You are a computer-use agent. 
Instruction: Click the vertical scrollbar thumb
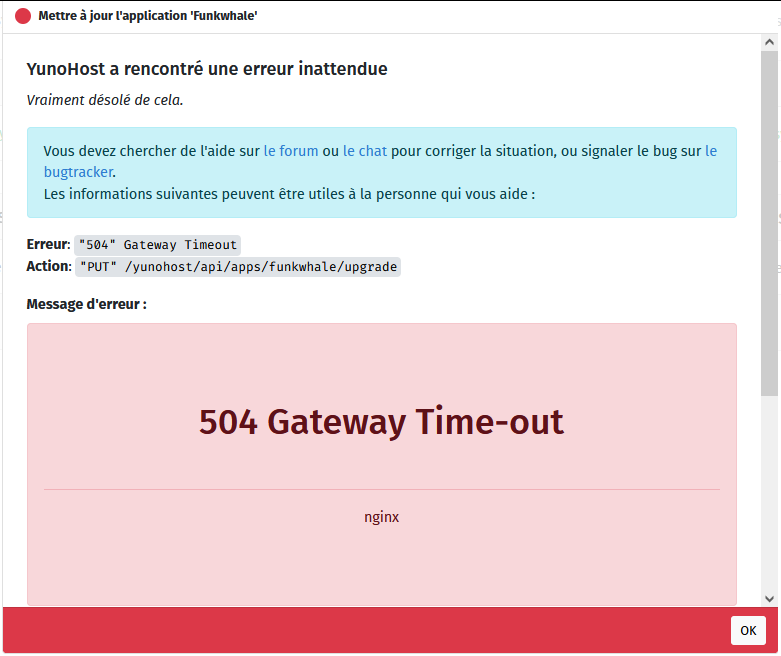tap(769, 223)
